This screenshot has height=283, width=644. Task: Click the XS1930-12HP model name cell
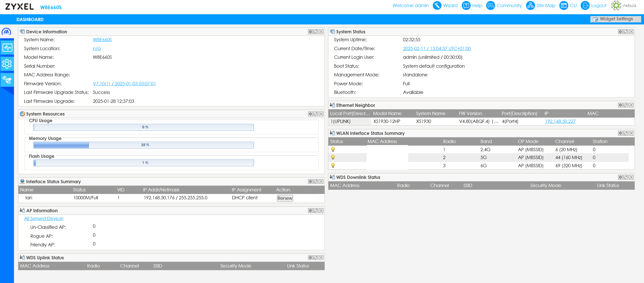coord(387,121)
